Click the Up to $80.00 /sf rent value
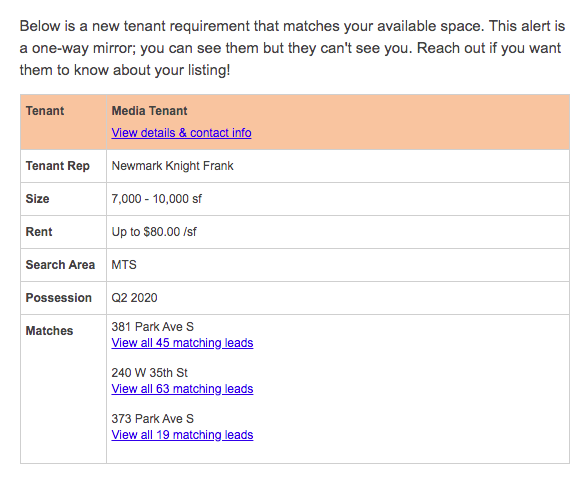 tap(154, 232)
